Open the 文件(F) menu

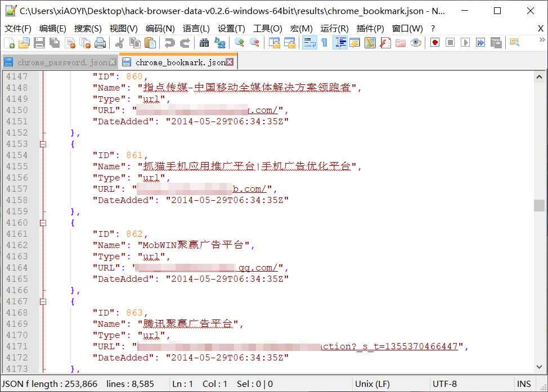click(x=18, y=29)
